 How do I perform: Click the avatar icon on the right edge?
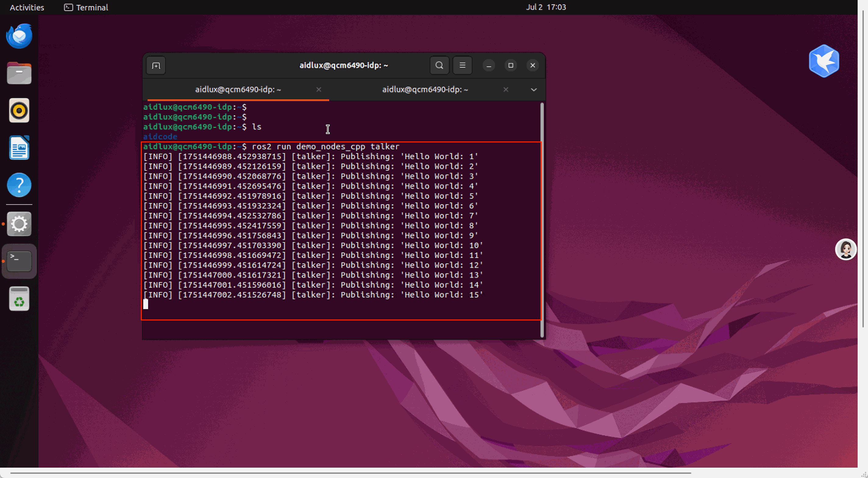point(846,249)
